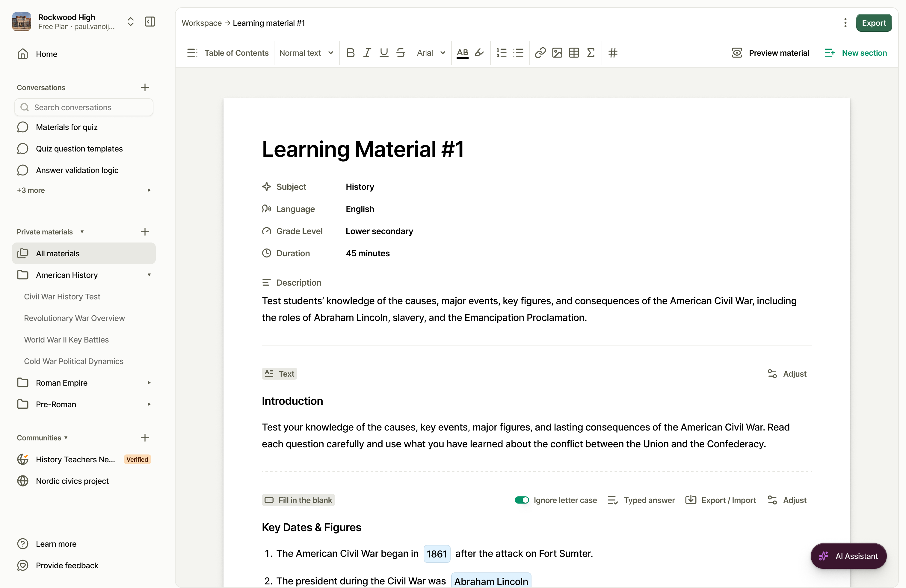Adjust the Text section
This screenshot has width=906, height=588.
787,374
